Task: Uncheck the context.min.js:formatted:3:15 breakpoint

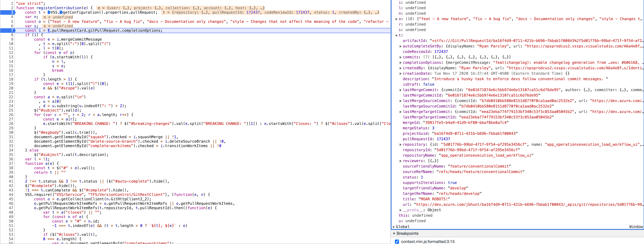Action: pos(397,241)
